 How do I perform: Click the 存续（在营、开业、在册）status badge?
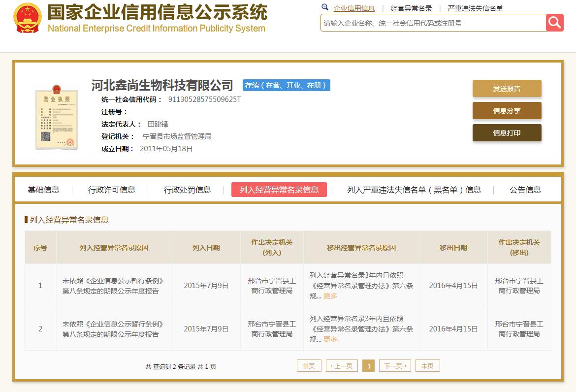(287, 85)
